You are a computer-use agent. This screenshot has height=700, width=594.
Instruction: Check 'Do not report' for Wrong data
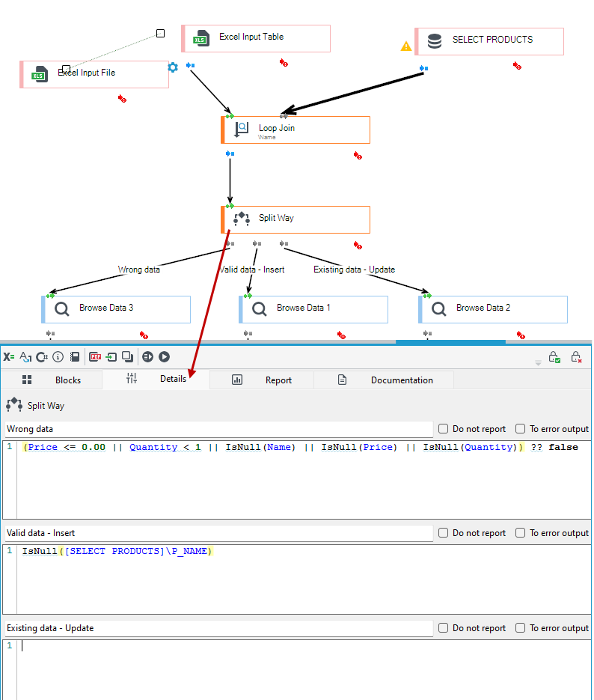point(444,428)
